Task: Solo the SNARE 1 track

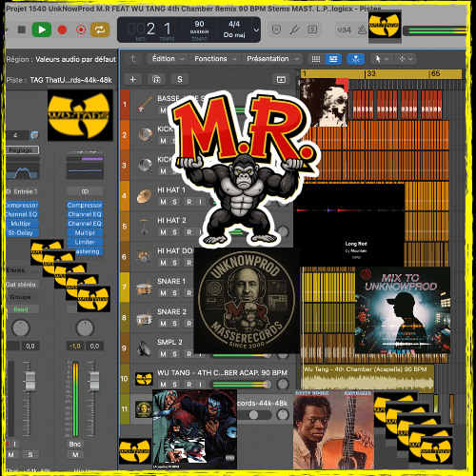Action: coord(174,293)
